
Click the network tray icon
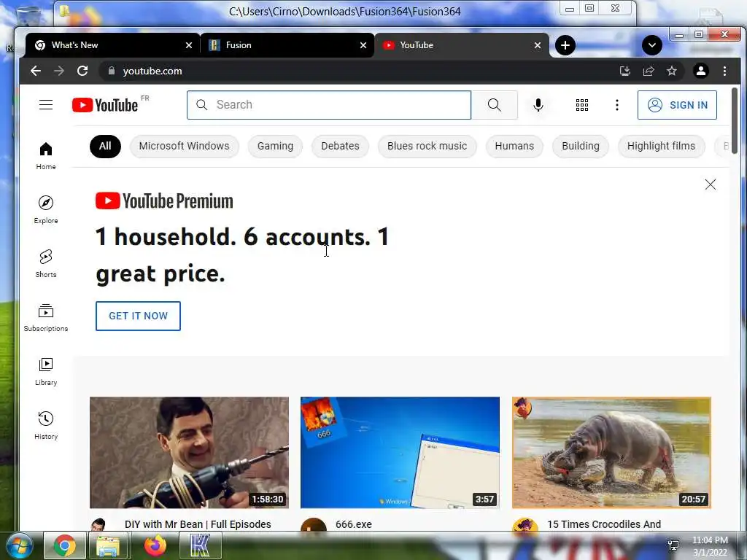[x=673, y=545]
